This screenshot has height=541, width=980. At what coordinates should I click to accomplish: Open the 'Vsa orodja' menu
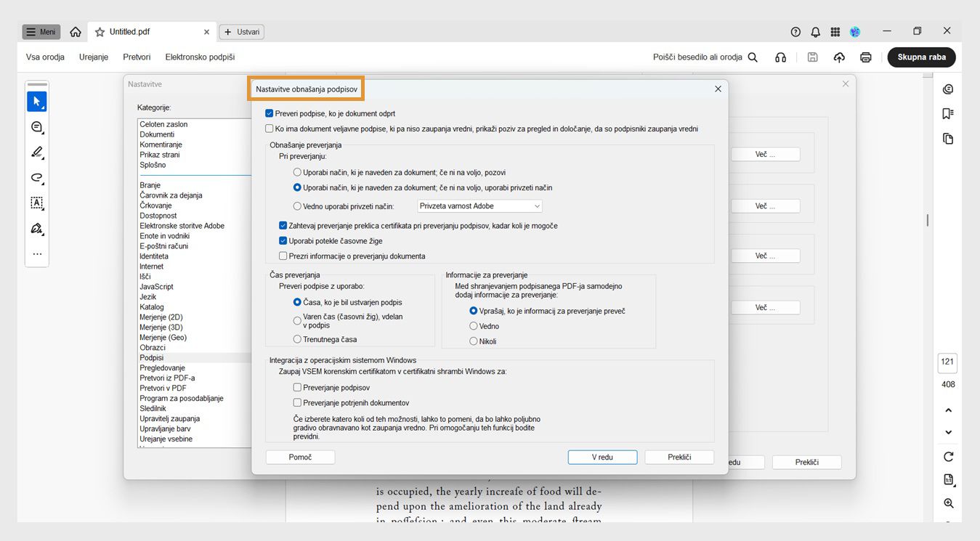(45, 57)
